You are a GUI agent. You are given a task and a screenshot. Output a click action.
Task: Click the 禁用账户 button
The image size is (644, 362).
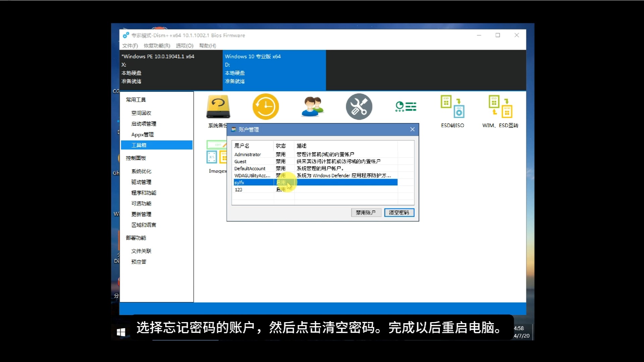[366, 213]
